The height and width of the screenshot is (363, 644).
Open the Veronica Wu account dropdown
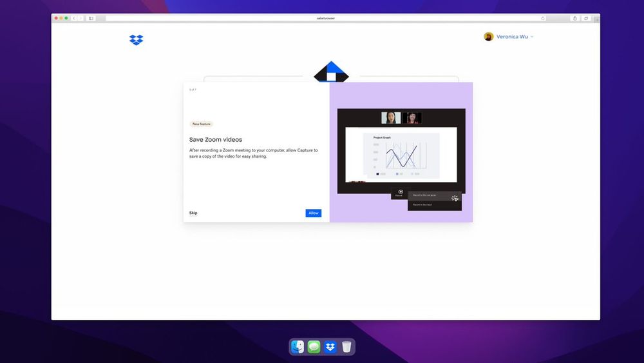click(x=514, y=37)
